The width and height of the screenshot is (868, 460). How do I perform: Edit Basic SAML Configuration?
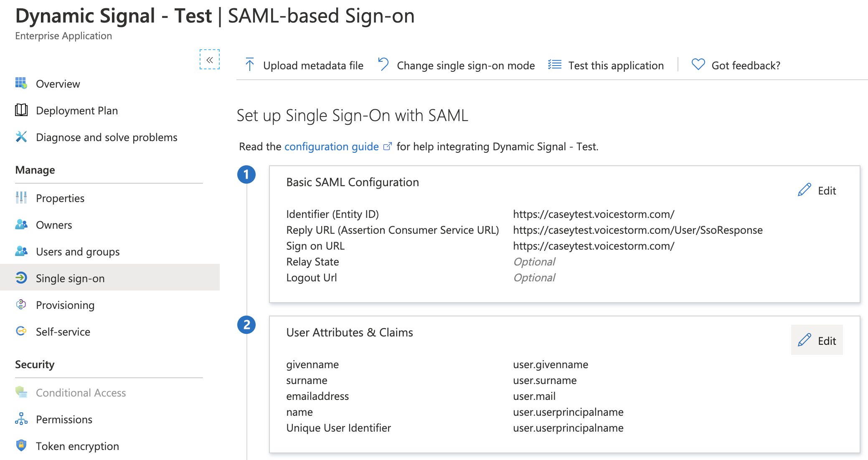click(x=817, y=191)
